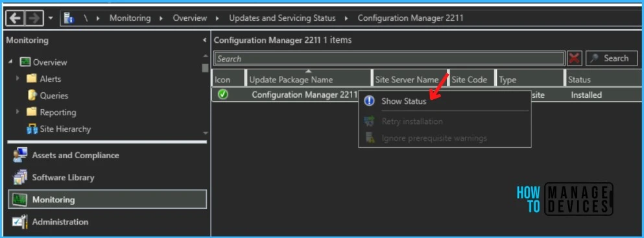The height and width of the screenshot is (238, 644).
Task: Go back with the back arrow button
Action: pyautogui.click(x=15, y=18)
